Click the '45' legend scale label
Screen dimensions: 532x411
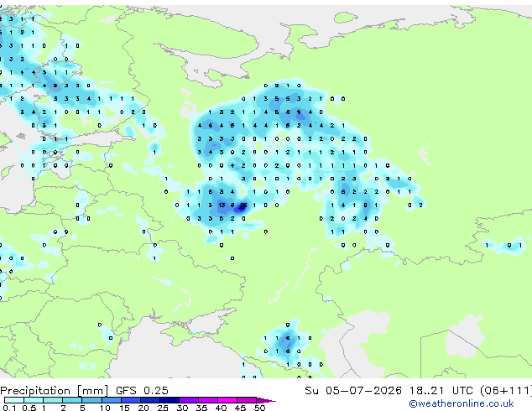click(x=240, y=408)
